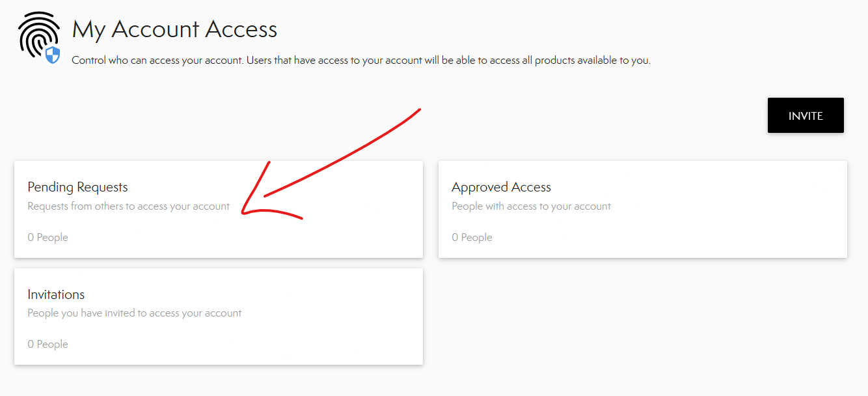Click the My Account Access heading

click(174, 29)
